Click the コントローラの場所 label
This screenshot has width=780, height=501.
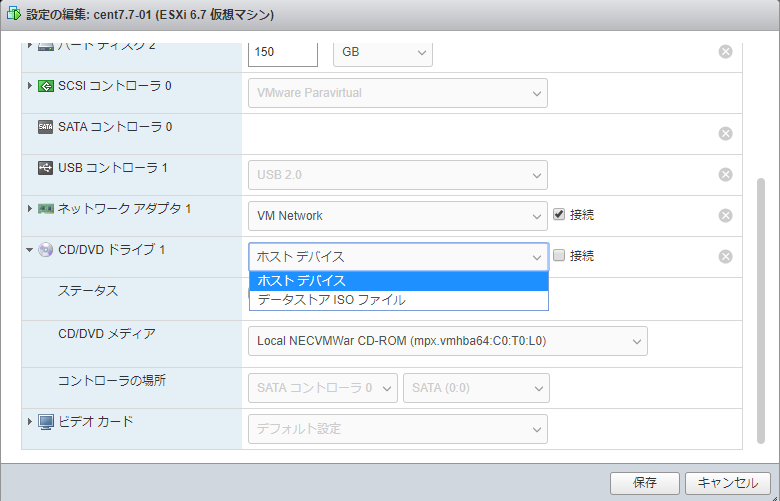[112, 381]
